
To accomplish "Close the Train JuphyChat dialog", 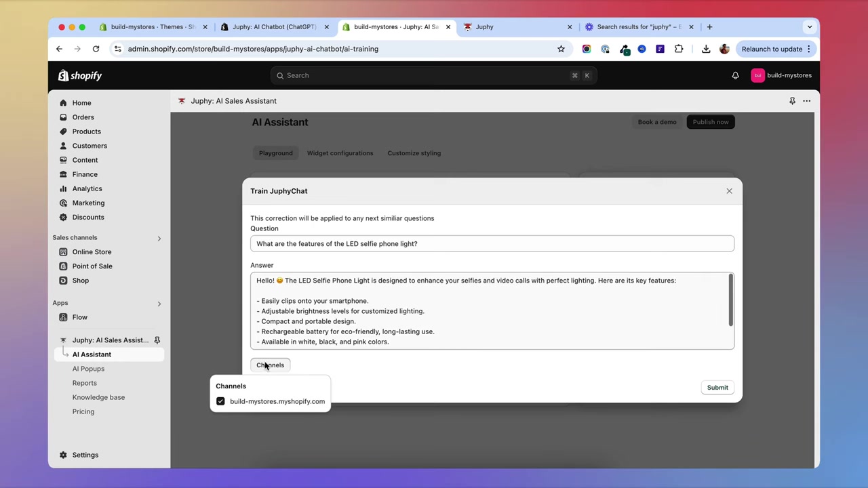I will pyautogui.click(x=729, y=191).
